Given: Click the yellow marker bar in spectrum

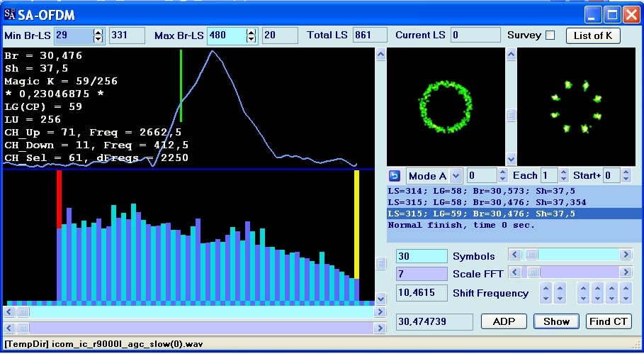Looking at the screenshot, I should pos(356,225).
